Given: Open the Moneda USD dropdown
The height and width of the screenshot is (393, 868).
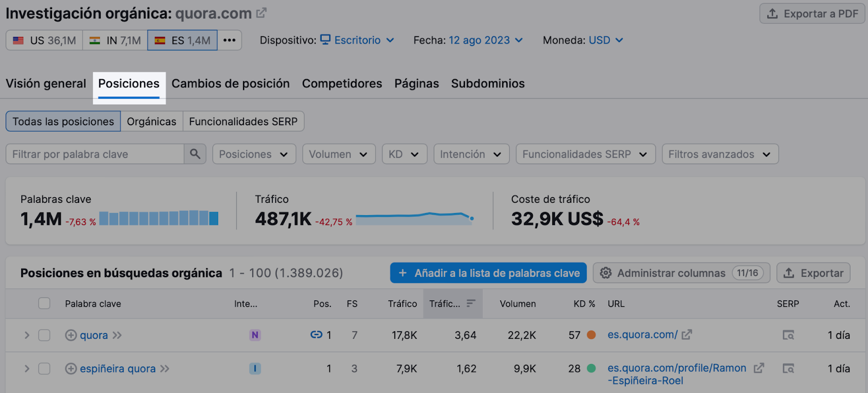Looking at the screenshot, I should tap(606, 40).
